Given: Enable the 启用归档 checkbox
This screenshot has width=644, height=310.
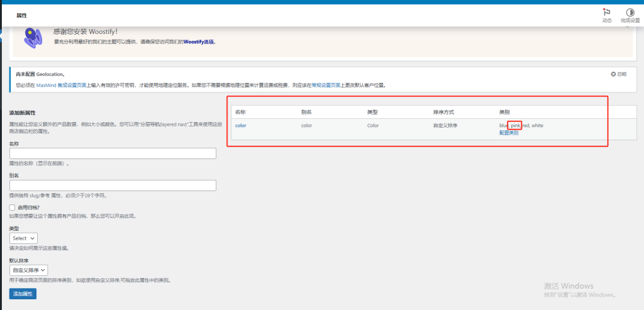Looking at the screenshot, I should 13,207.
